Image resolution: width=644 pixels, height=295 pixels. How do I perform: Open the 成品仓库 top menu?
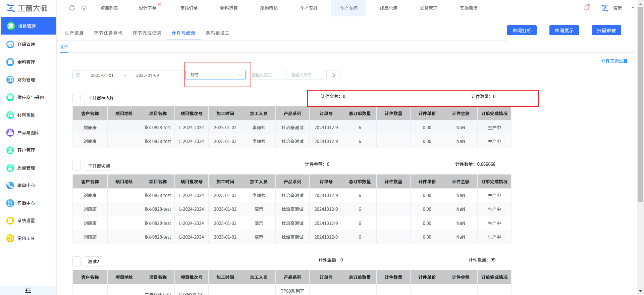[x=388, y=8]
